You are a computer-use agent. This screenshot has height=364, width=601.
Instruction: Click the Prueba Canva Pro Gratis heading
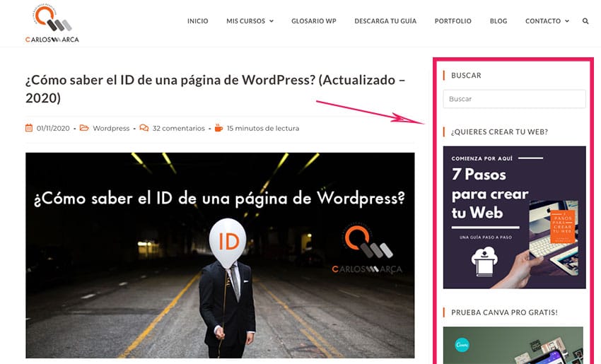504,312
